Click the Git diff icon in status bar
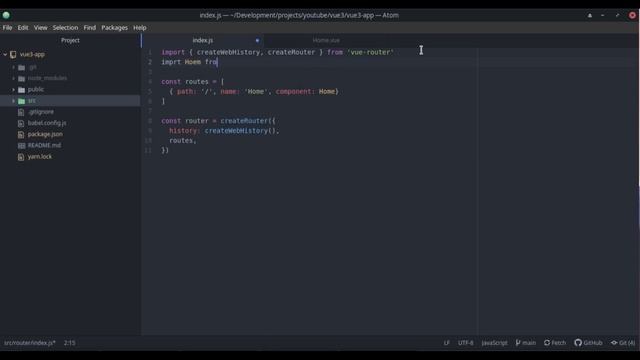This screenshot has height=360, width=640. (614, 343)
